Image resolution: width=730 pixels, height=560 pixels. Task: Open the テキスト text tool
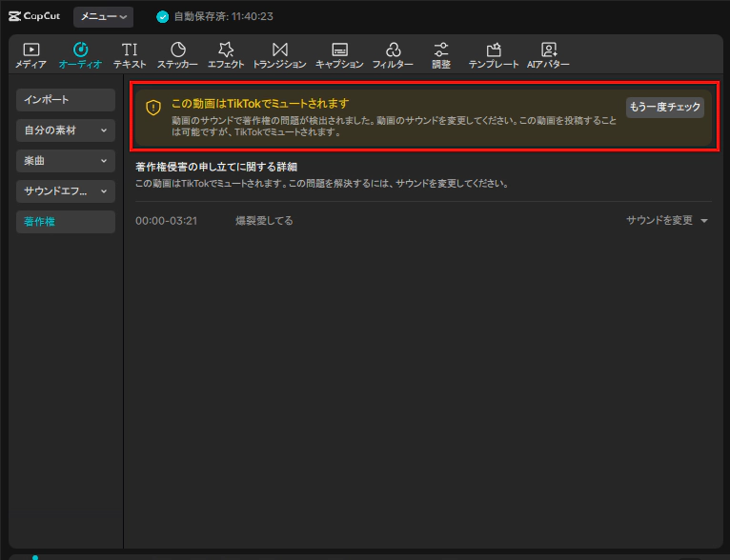130,55
